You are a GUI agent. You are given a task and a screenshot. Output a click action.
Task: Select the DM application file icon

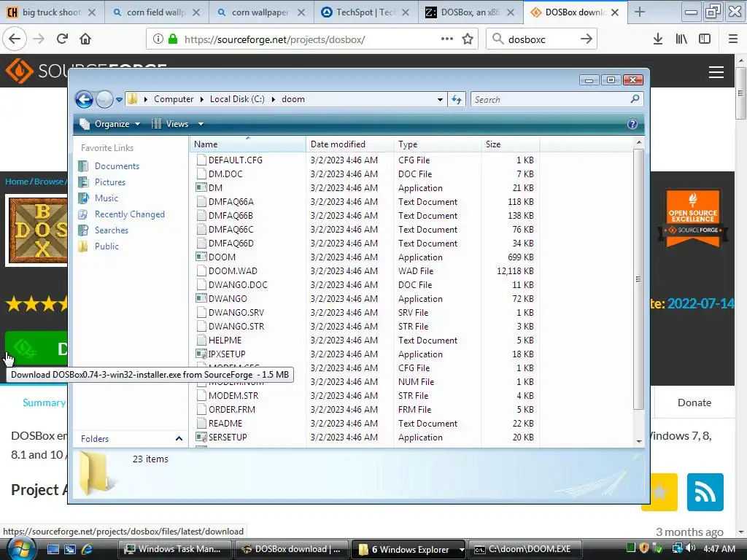point(201,188)
